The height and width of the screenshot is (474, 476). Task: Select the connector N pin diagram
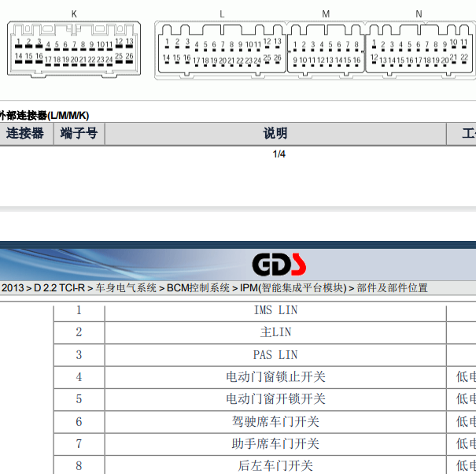point(419,50)
